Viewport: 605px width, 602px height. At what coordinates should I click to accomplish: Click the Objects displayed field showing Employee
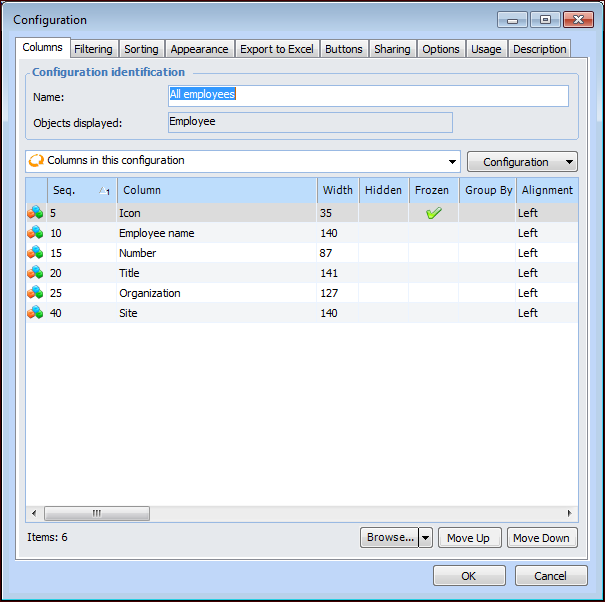[310, 122]
